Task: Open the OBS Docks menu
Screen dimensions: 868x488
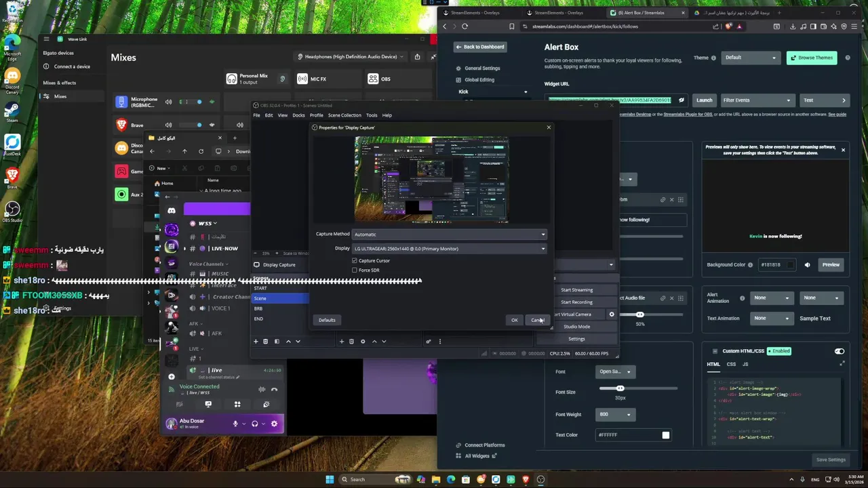Action: point(298,115)
